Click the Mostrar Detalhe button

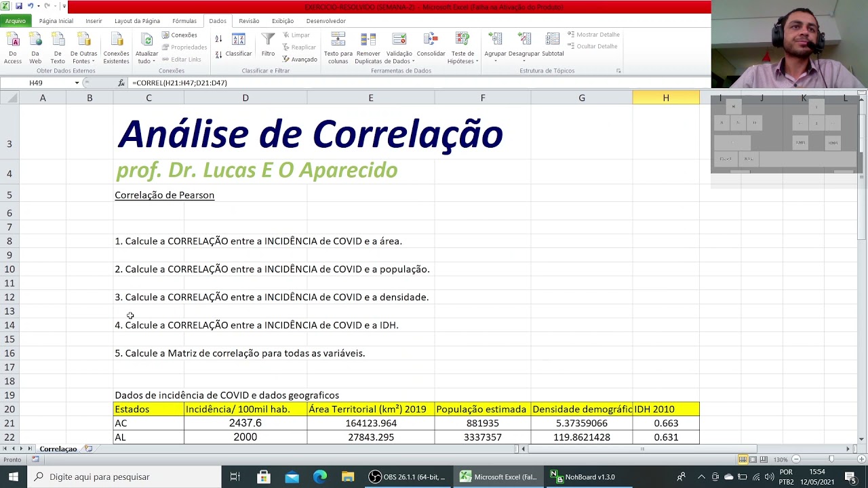coord(594,35)
